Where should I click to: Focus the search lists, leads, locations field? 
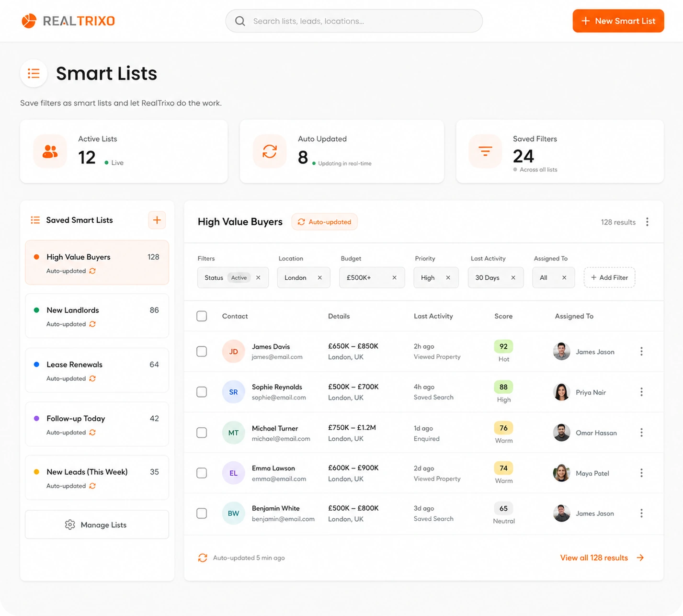(x=354, y=21)
